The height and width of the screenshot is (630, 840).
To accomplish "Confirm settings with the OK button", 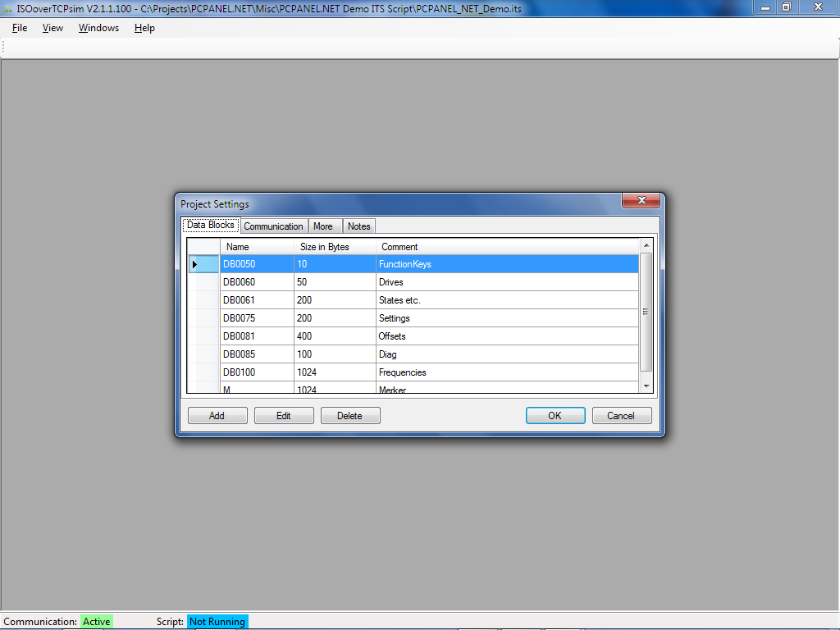I will point(555,416).
